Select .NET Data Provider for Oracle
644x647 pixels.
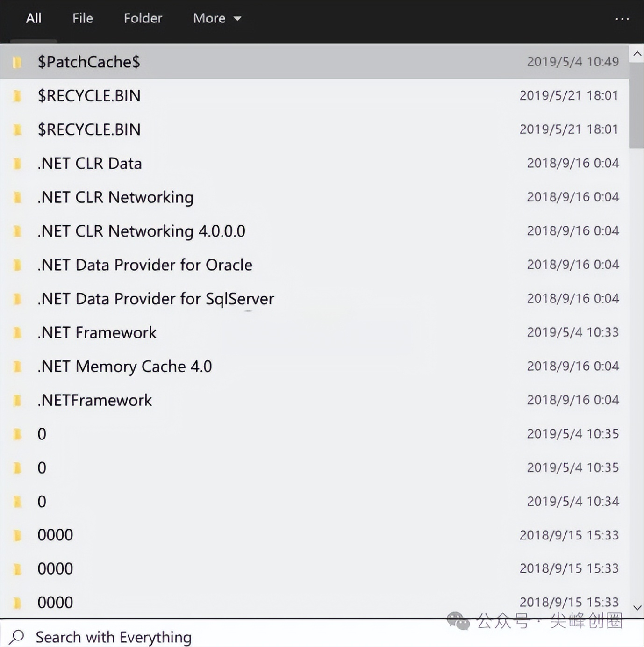pos(315,265)
